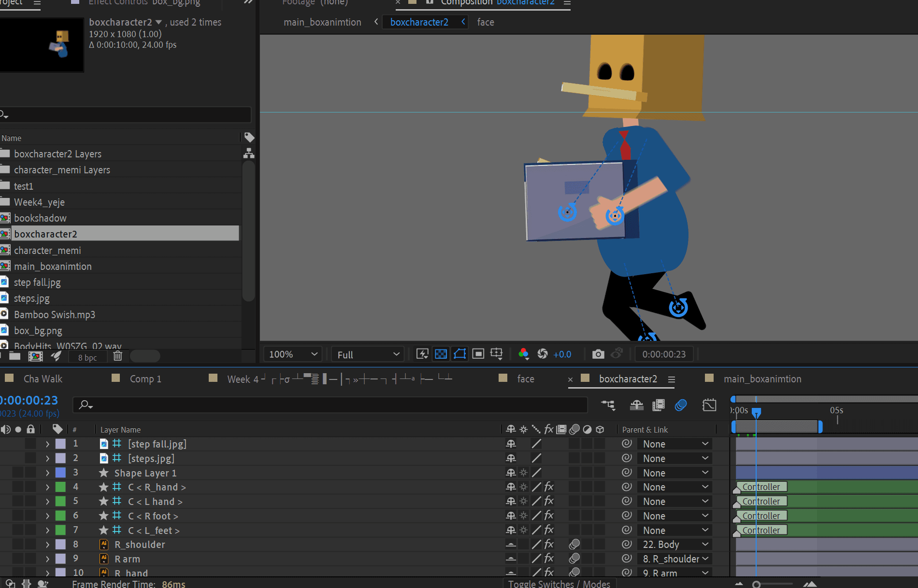Toggle shy switch for Shape Layer 1
The height and width of the screenshot is (588, 918).
(511, 473)
